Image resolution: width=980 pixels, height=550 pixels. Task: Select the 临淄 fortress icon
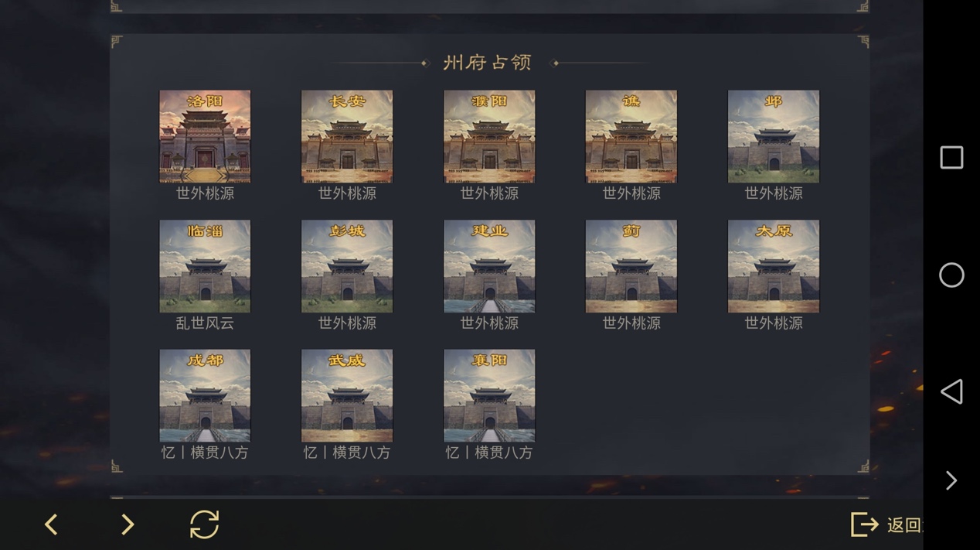coord(205,266)
